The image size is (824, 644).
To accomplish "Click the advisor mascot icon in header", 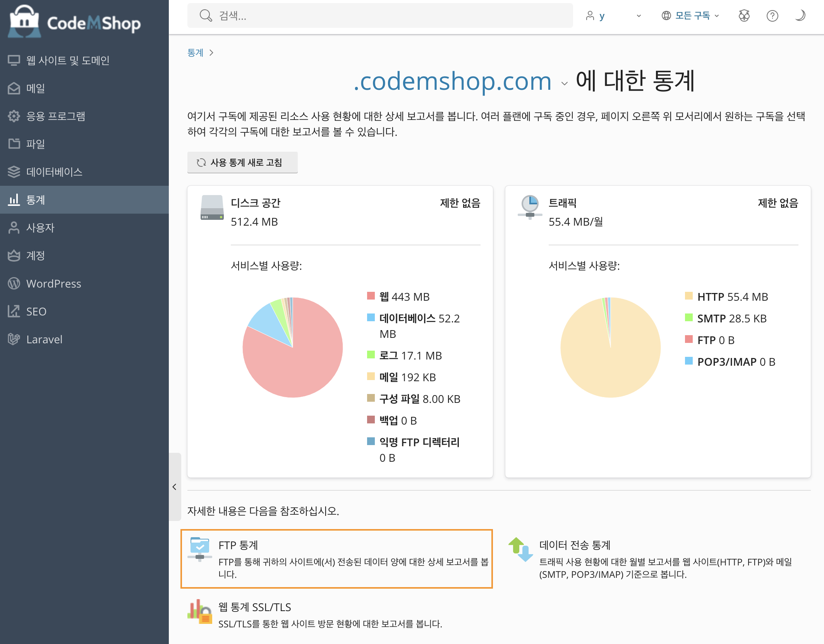I will click(x=744, y=15).
